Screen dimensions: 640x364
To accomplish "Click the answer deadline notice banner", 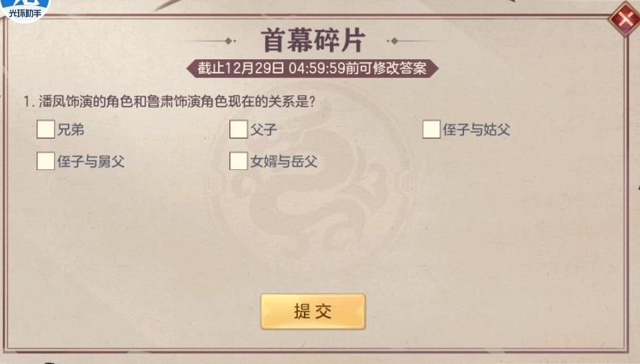I will [x=313, y=68].
